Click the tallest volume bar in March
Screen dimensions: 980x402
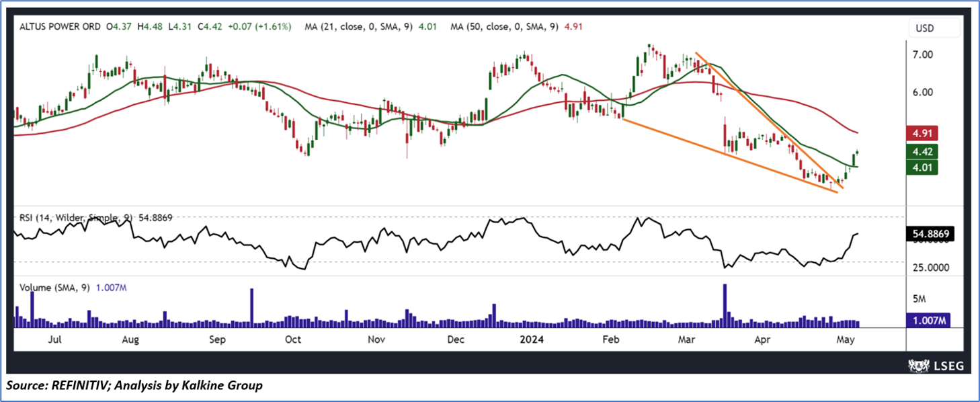[725, 306]
